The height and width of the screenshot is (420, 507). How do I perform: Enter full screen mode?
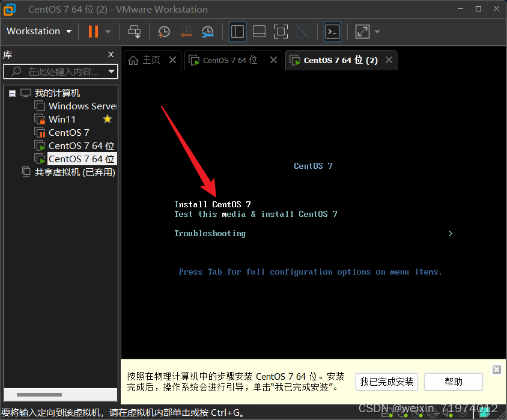[x=281, y=32]
